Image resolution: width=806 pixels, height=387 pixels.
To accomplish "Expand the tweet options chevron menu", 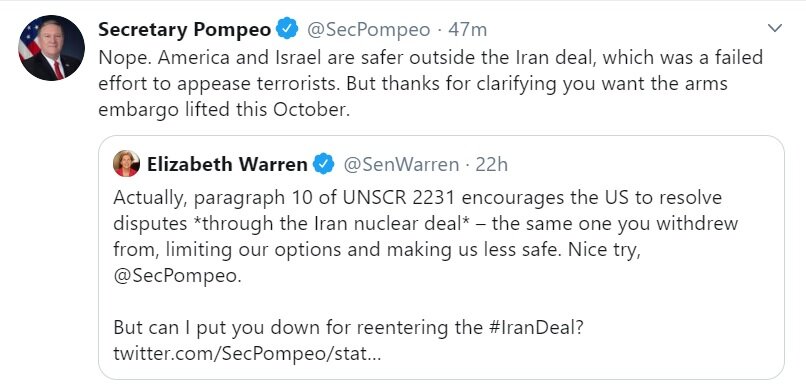I will click(774, 28).
